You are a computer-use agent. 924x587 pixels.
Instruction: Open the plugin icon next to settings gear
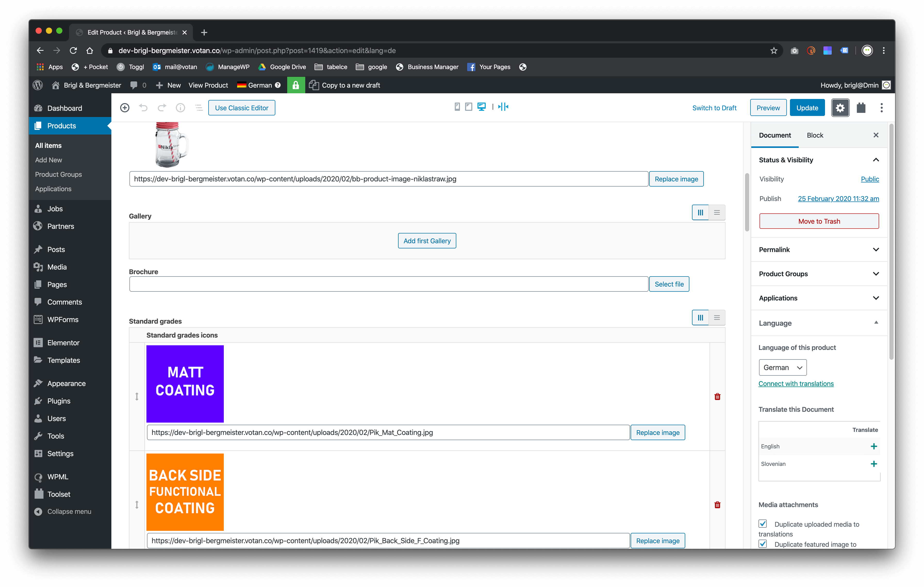pyautogui.click(x=861, y=108)
